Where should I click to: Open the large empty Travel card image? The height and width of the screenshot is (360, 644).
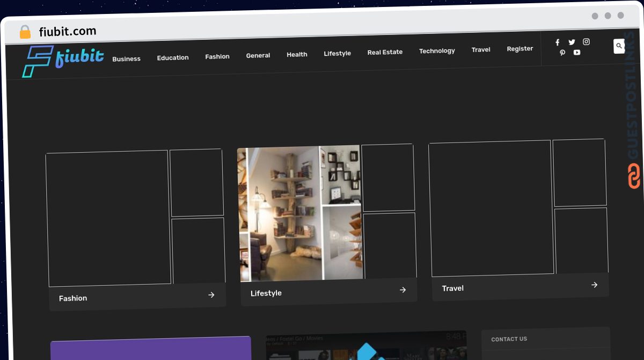tap(491, 208)
